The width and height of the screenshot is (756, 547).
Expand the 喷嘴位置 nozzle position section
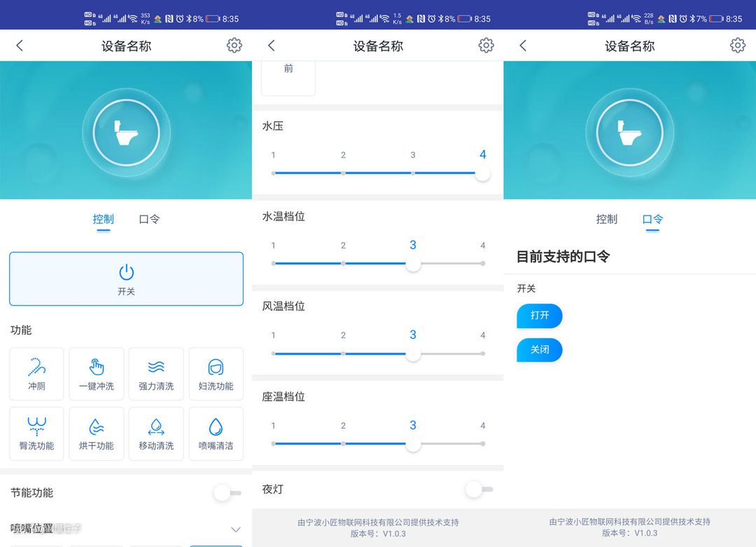pyautogui.click(x=236, y=529)
